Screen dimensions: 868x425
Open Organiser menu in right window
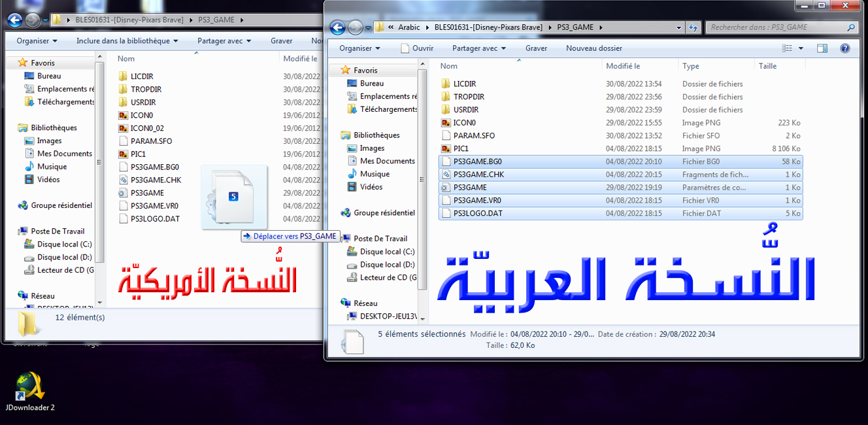coord(359,48)
